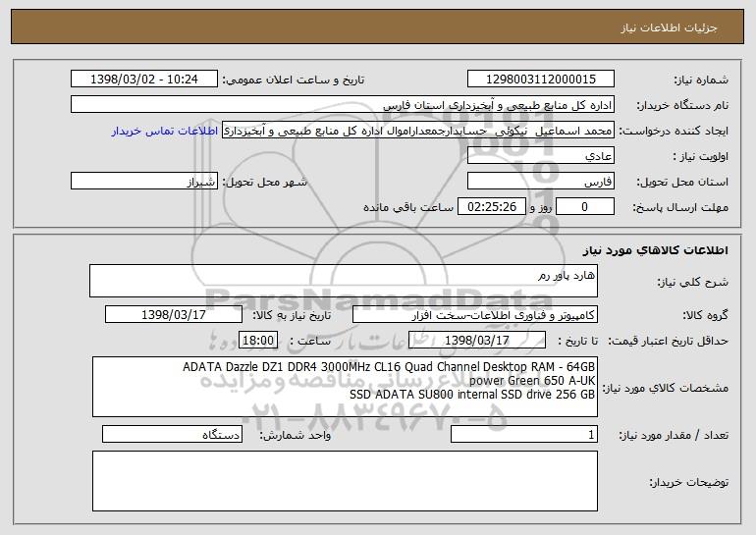Screen dimensions: 756x535
Task: Click the label مهلت ارسال پاسخ
Action: (680, 208)
